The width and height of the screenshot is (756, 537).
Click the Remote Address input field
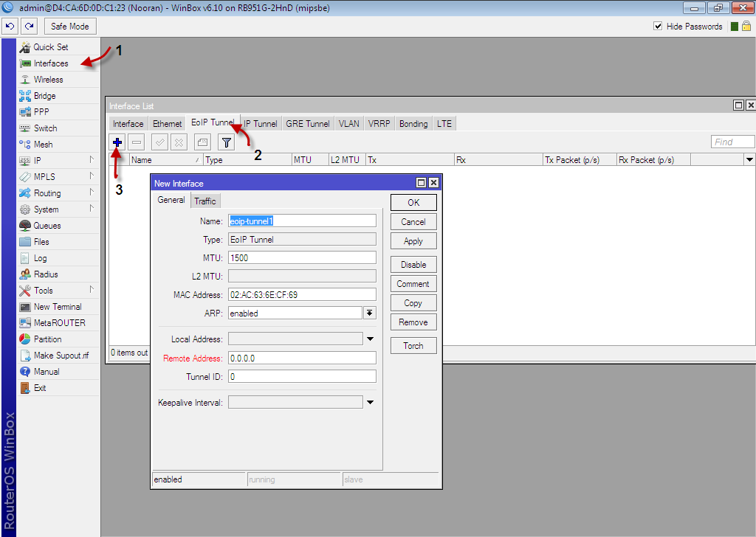(302, 358)
